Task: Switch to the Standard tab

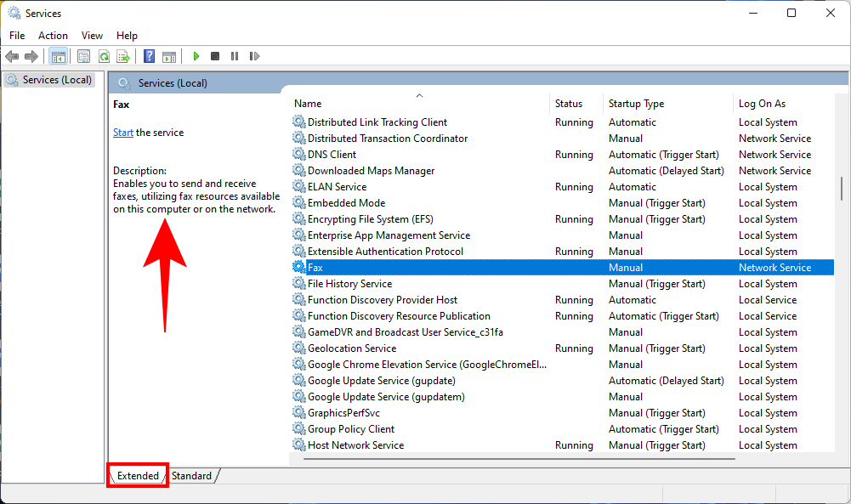Action: (190, 475)
